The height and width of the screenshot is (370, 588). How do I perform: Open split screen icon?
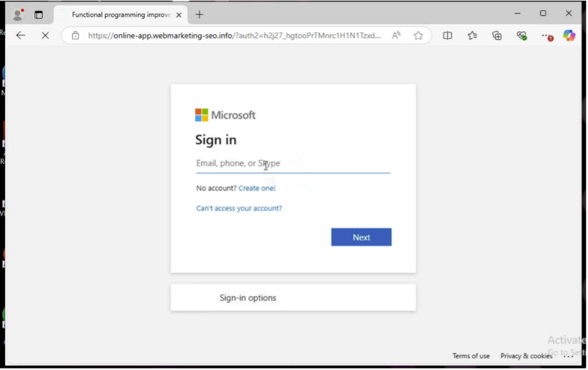[447, 35]
